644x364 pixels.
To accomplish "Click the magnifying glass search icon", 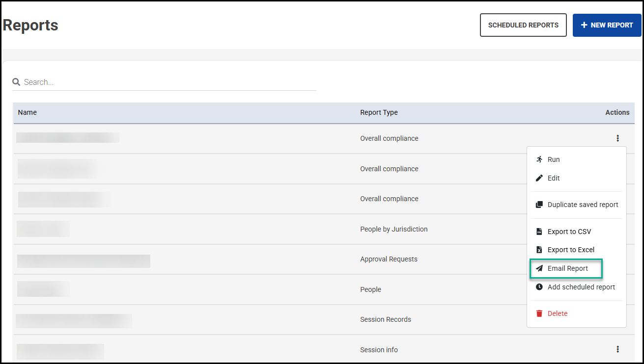I will 16,82.
